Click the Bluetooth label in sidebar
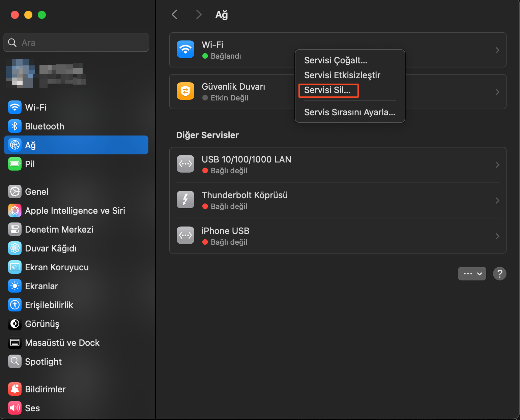This screenshot has width=520, height=420. tap(45, 126)
